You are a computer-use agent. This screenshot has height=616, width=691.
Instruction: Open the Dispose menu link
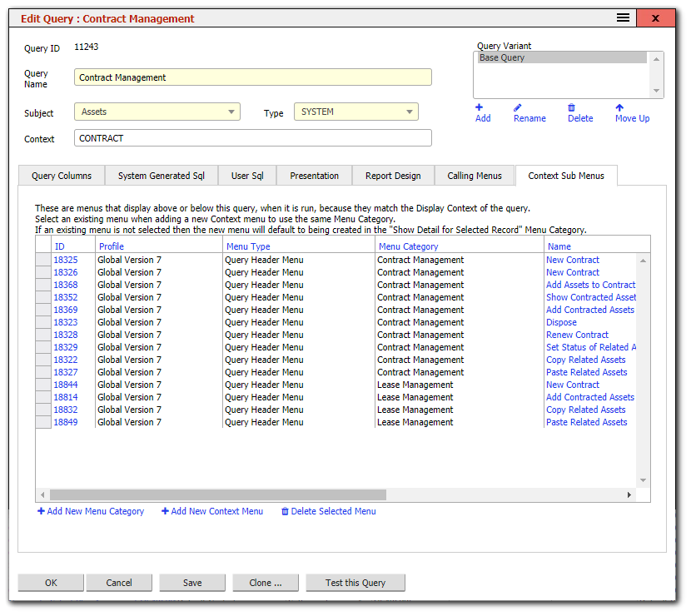pos(561,322)
